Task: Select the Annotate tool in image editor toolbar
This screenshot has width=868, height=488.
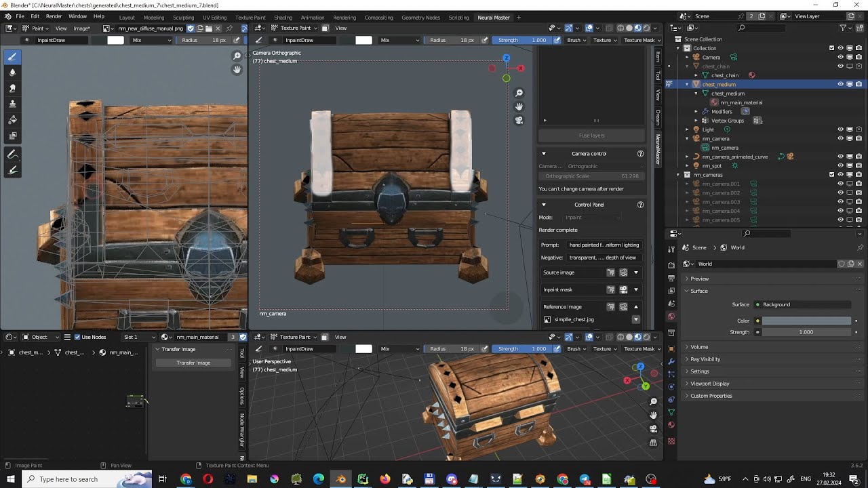Action: (x=12, y=155)
